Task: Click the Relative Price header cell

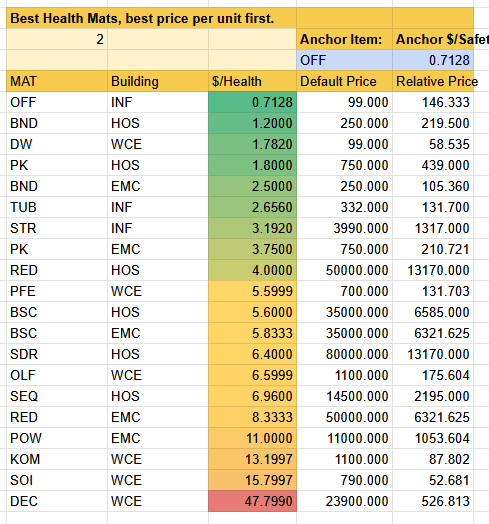Action: click(x=433, y=81)
